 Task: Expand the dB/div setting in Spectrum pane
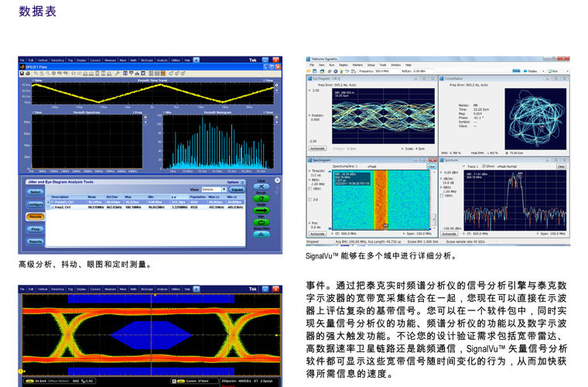point(441,179)
